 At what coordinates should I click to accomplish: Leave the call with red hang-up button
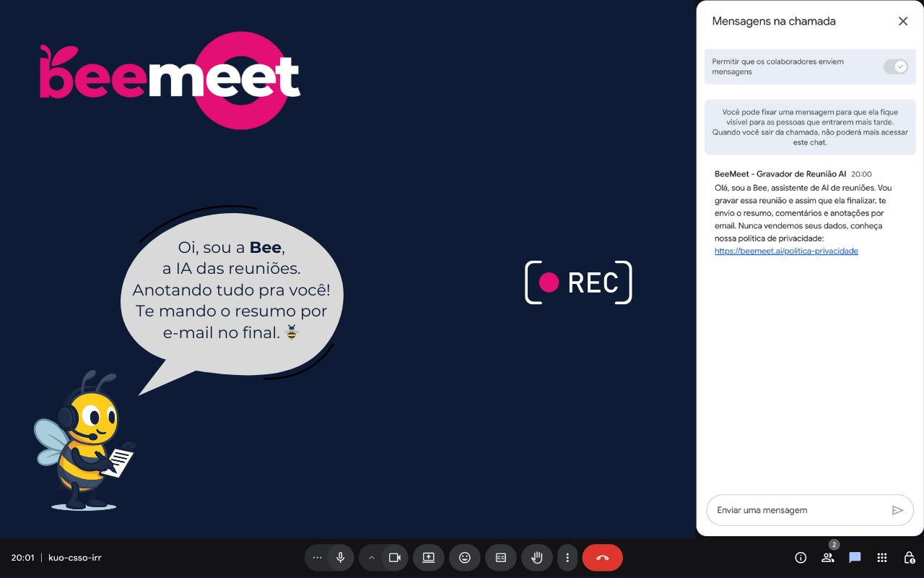pyautogui.click(x=603, y=558)
